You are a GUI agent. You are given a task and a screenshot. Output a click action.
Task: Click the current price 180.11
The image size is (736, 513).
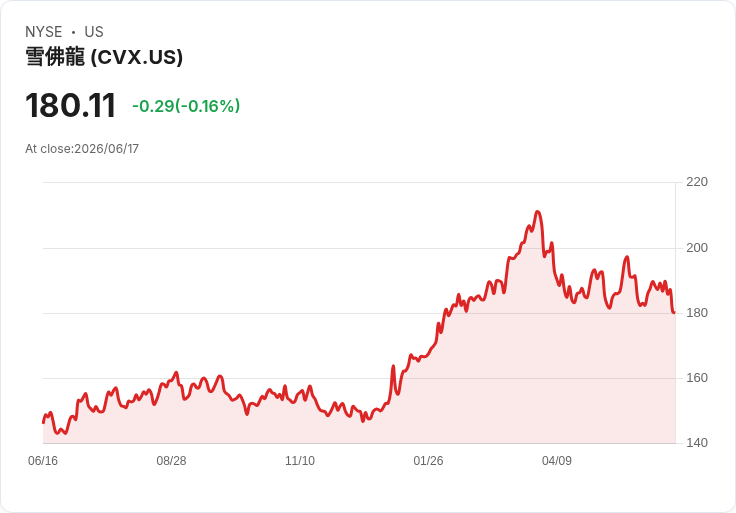tap(70, 105)
